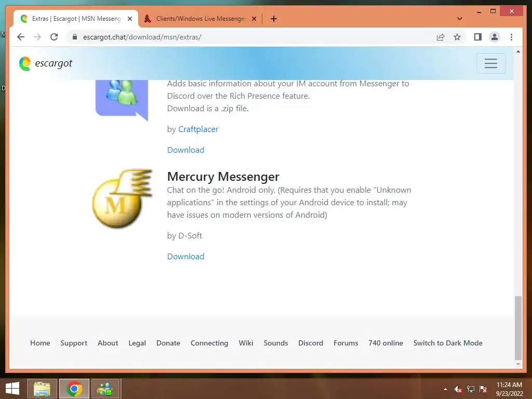Image resolution: width=532 pixels, height=399 pixels.
Task: Click the muted volume tray icon
Action: click(x=458, y=389)
